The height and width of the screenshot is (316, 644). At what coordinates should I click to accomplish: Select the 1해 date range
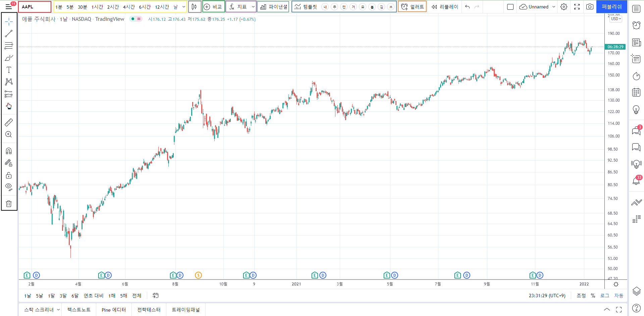[112, 296]
